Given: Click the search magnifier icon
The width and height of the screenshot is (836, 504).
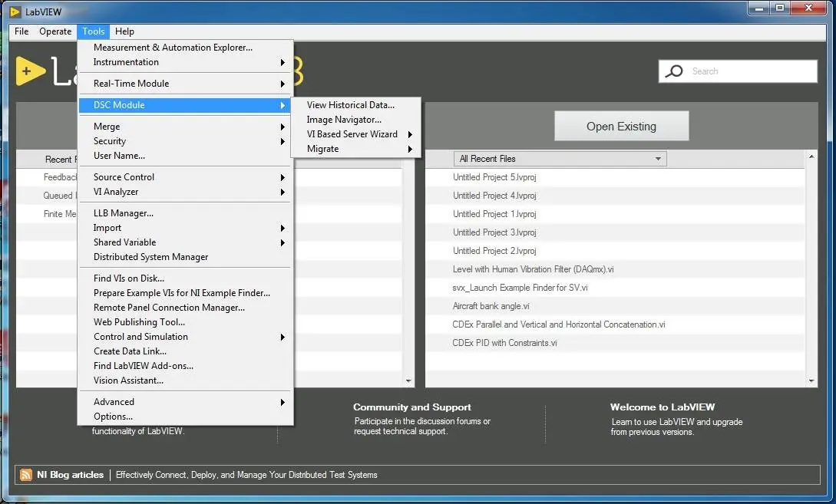Looking at the screenshot, I should click(x=674, y=71).
